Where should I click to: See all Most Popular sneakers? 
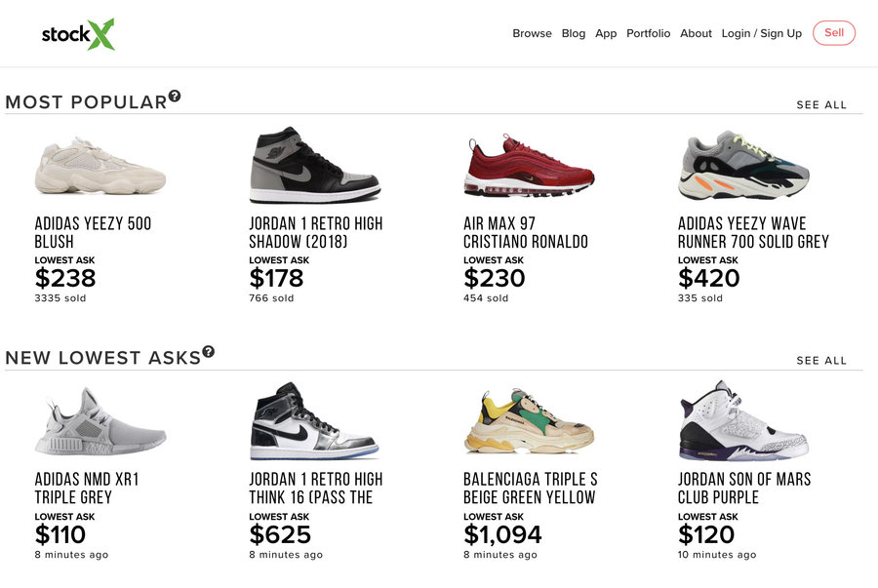[x=821, y=104]
